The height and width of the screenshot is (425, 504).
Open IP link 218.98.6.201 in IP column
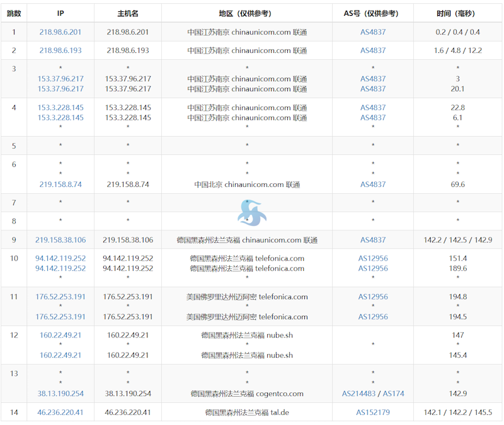[x=60, y=32]
